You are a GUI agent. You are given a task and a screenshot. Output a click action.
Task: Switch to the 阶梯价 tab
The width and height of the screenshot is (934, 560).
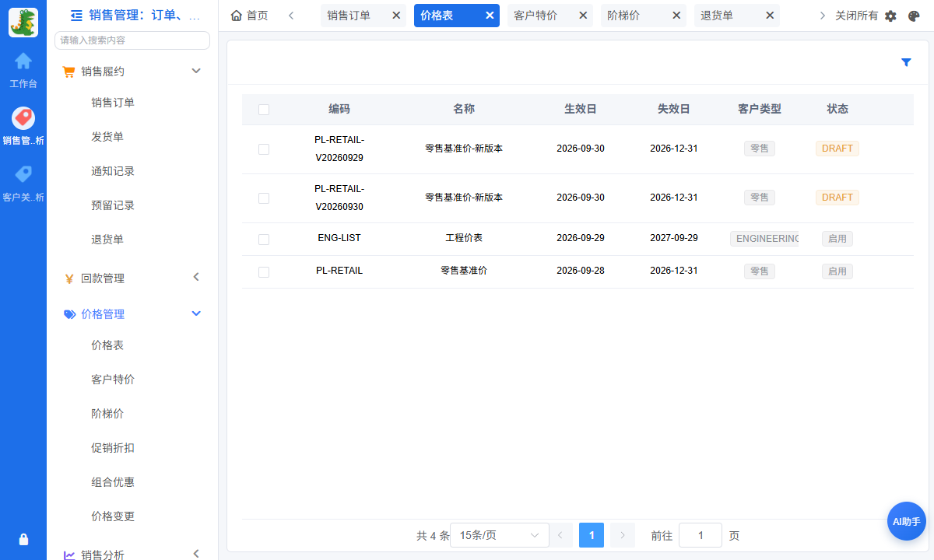[x=623, y=15]
